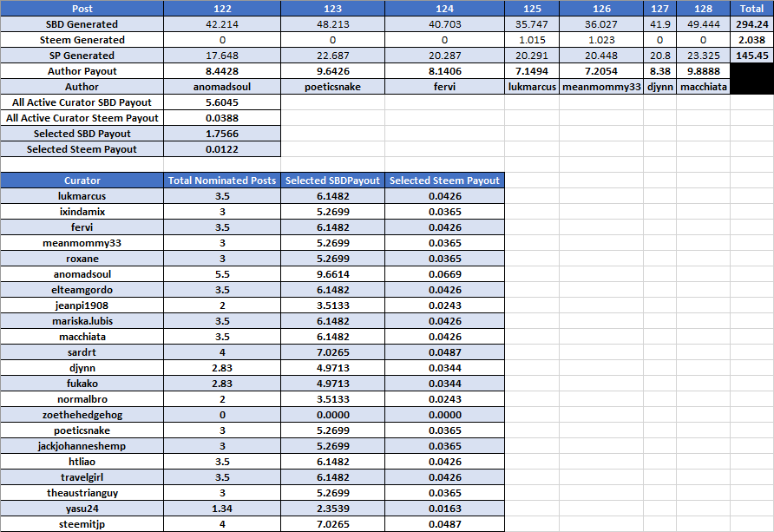Viewport: 774px width, 532px height.
Task: Click the SP Generated value 22.687
Action: tap(332, 56)
